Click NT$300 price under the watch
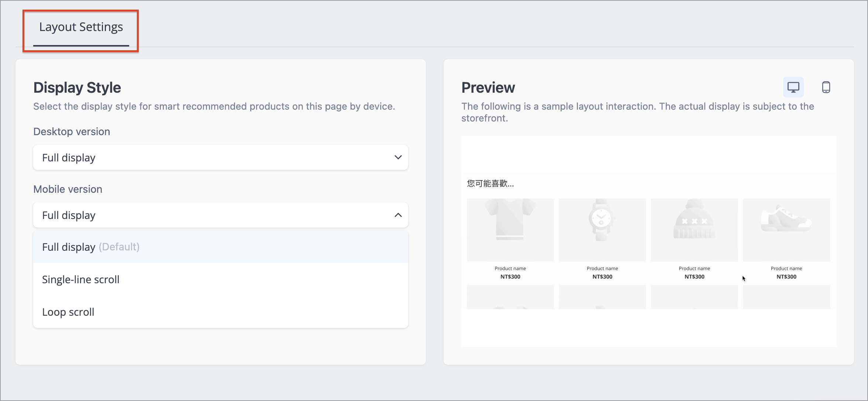 [x=602, y=277]
